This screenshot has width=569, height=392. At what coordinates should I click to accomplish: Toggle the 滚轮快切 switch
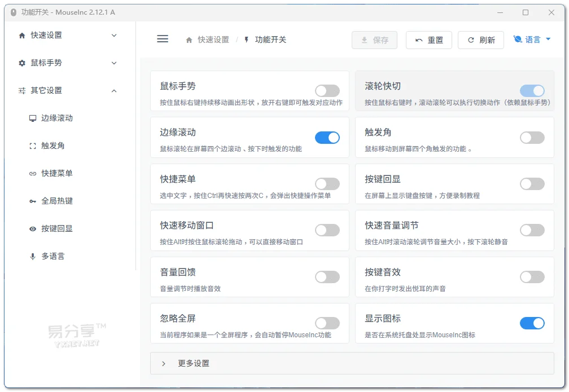(532, 91)
